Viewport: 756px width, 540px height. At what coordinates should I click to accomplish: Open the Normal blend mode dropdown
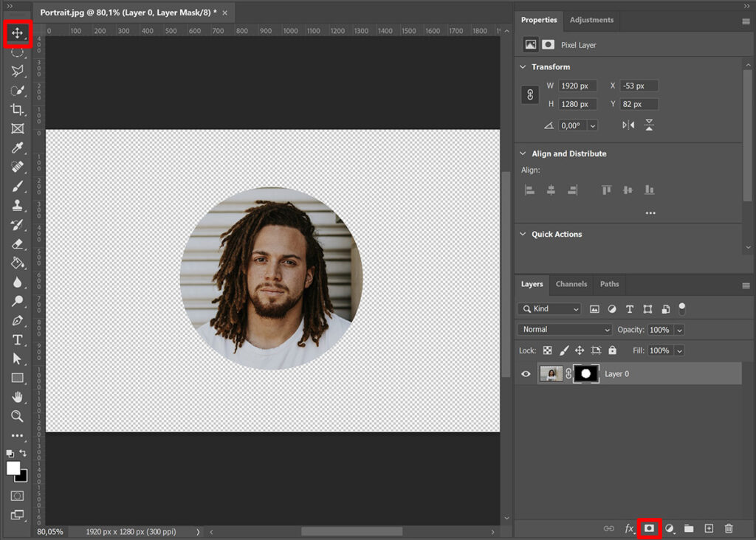tap(566, 330)
